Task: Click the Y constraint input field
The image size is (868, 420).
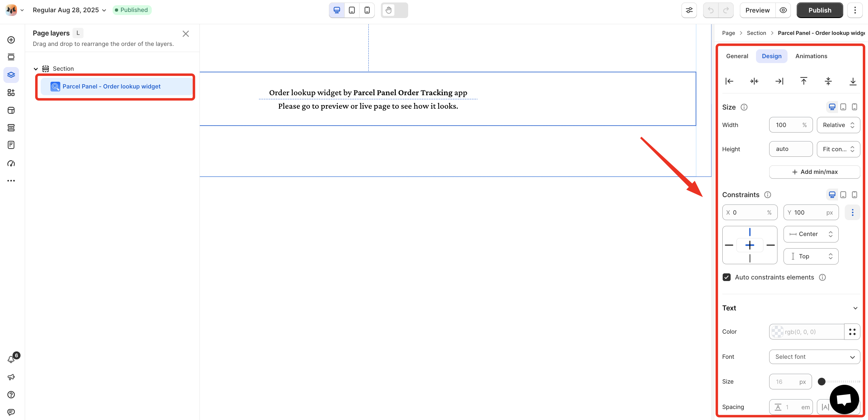Action: point(811,212)
